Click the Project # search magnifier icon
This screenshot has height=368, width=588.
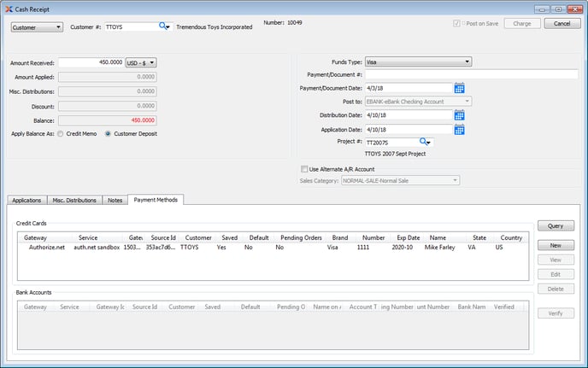(423, 142)
